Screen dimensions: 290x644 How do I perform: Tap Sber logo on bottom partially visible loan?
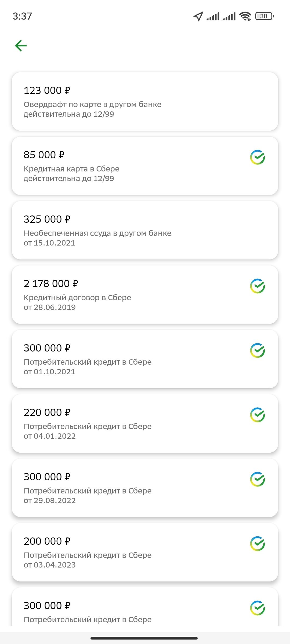click(x=258, y=608)
